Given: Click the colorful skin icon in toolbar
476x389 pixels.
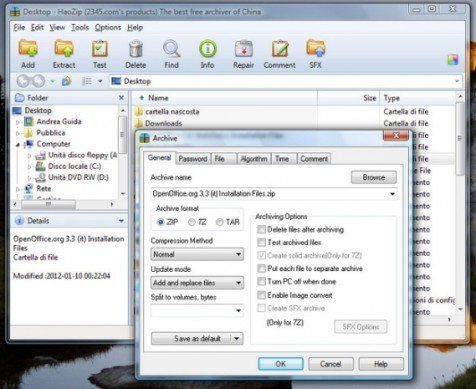Looking at the screenshot, I should click(453, 60).
